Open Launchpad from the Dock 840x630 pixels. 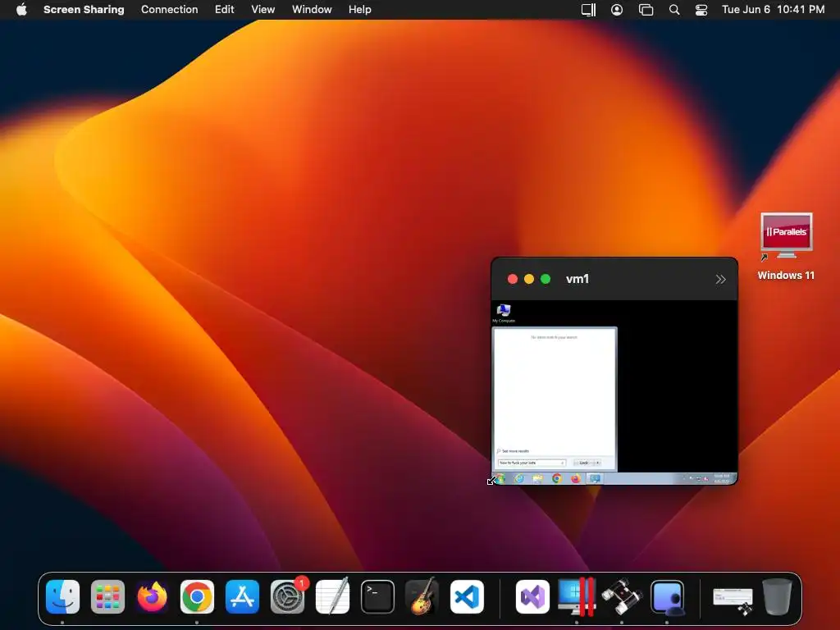pos(107,596)
